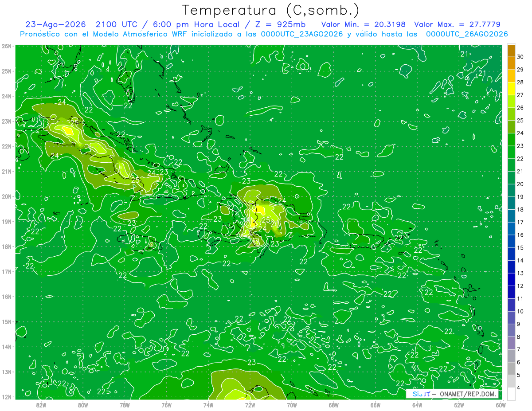Image resolution: width=532 pixels, height=411 pixels.
Task: Pick the teal swatch between legend 18 and 19
Action: 511,203
